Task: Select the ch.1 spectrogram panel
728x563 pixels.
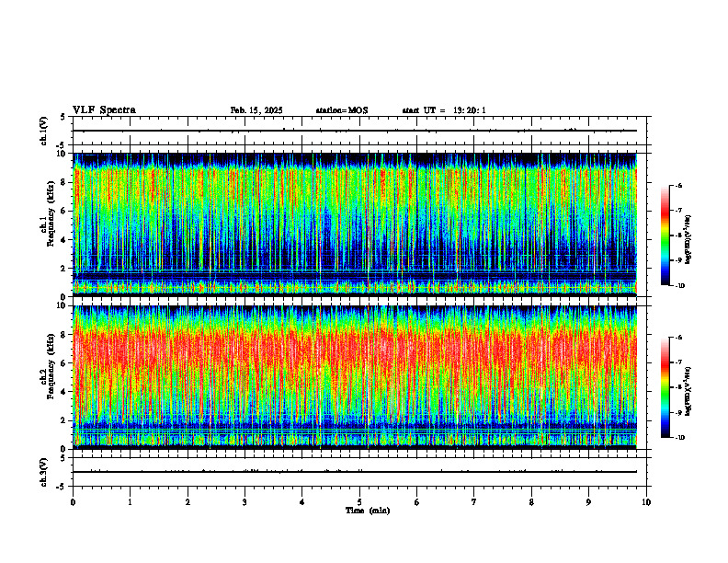Action: point(355,224)
